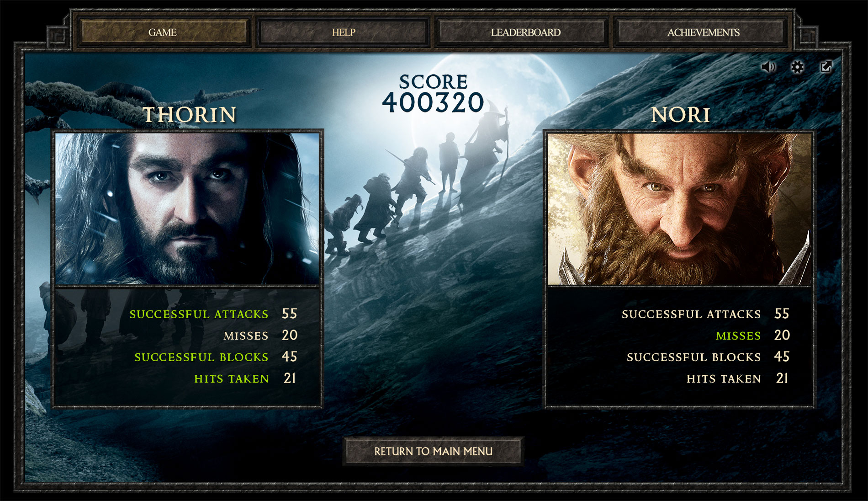
Task: Click Return to Main Menu button
Action: point(433,451)
